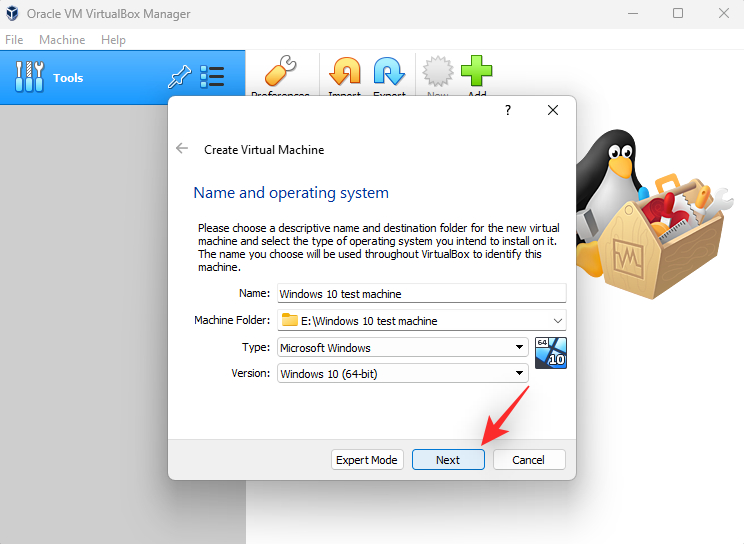Click the Windows 10 64-bit OS badge
Image resolution: width=744 pixels, height=544 pixels.
tap(550, 353)
